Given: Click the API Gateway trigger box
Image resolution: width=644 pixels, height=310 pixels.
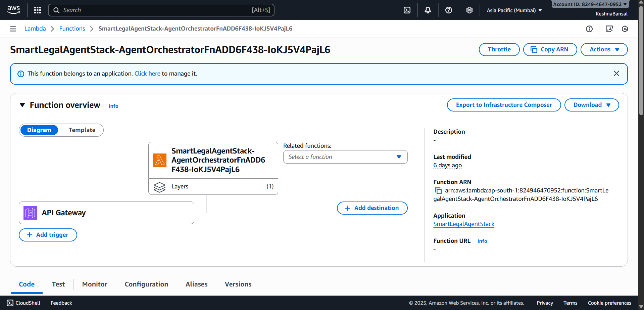Looking at the screenshot, I should tap(106, 213).
